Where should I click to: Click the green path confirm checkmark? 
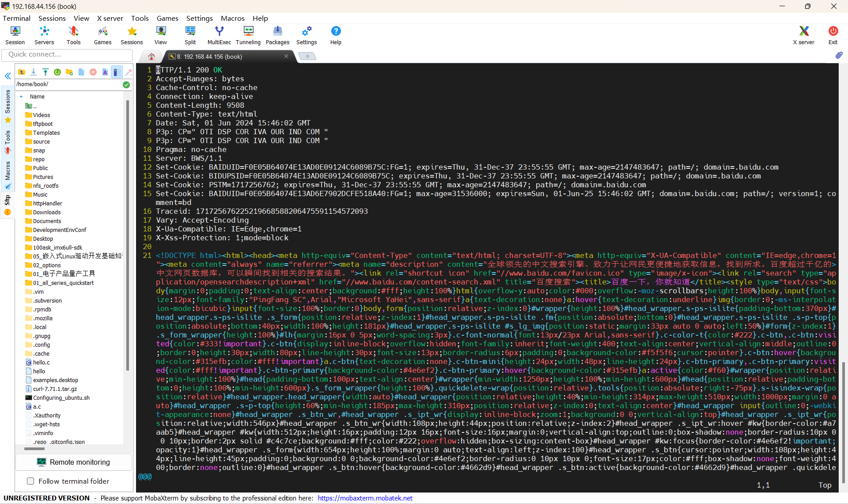coord(126,84)
